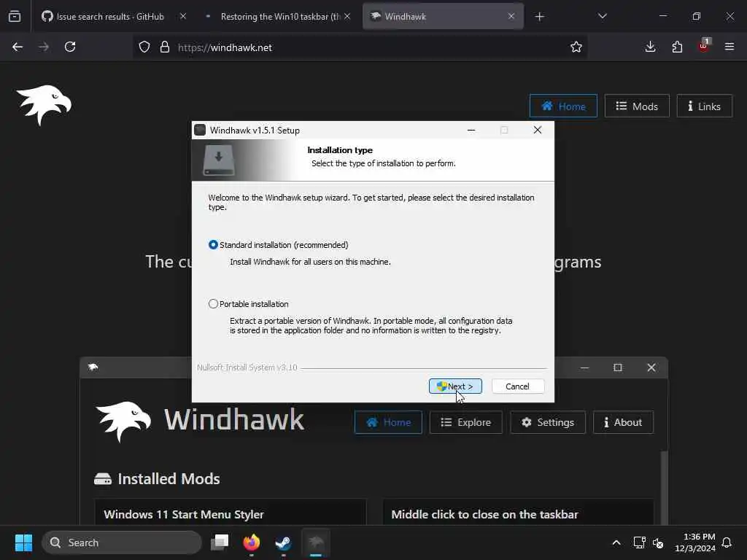Click the taskbar Search box

pyautogui.click(x=122, y=542)
